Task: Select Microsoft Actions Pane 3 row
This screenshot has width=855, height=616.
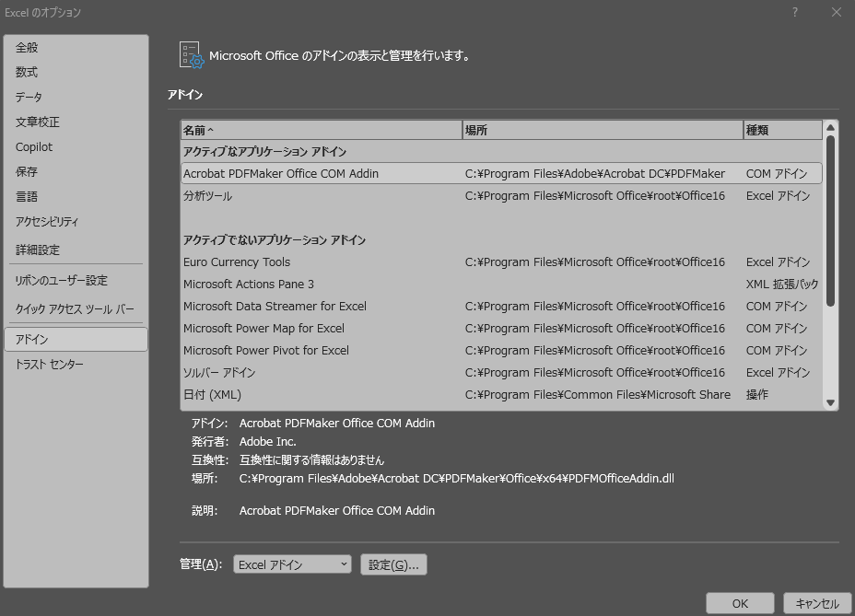Action: 501,284
